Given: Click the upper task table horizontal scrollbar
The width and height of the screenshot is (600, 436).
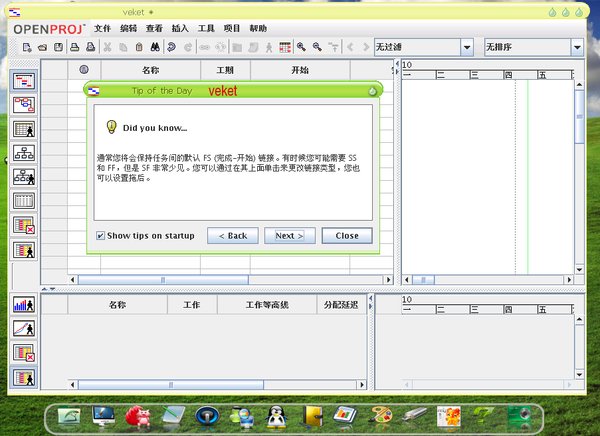Looking at the screenshot, I should 163,280.
